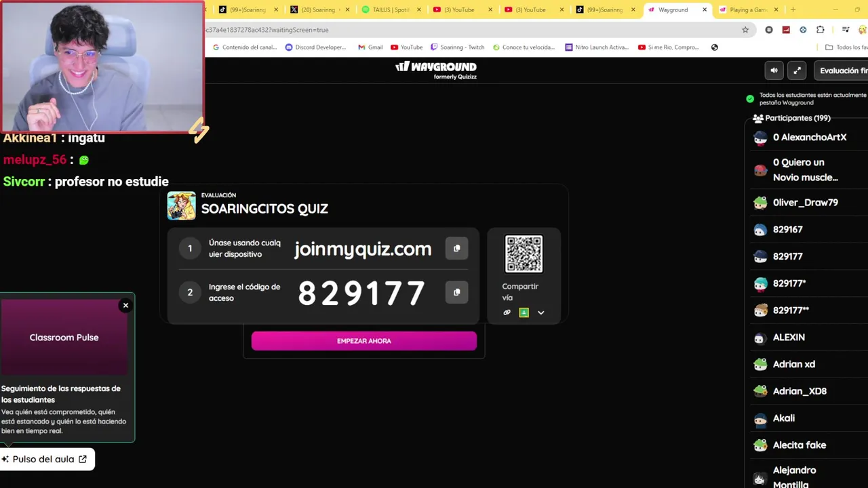This screenshot has height=488, width=868.
Task: Close the Wayground tab
Action: (705, 9)
